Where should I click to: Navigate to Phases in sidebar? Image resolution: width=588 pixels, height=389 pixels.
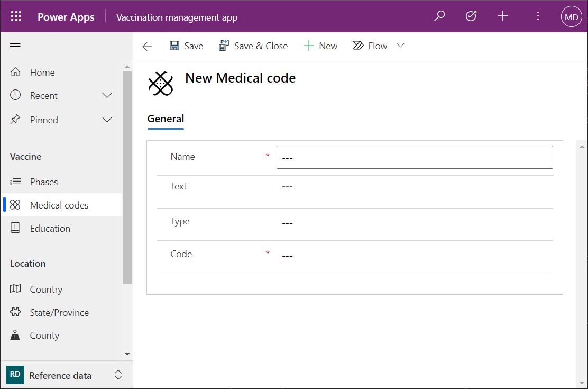pos(44,182)
